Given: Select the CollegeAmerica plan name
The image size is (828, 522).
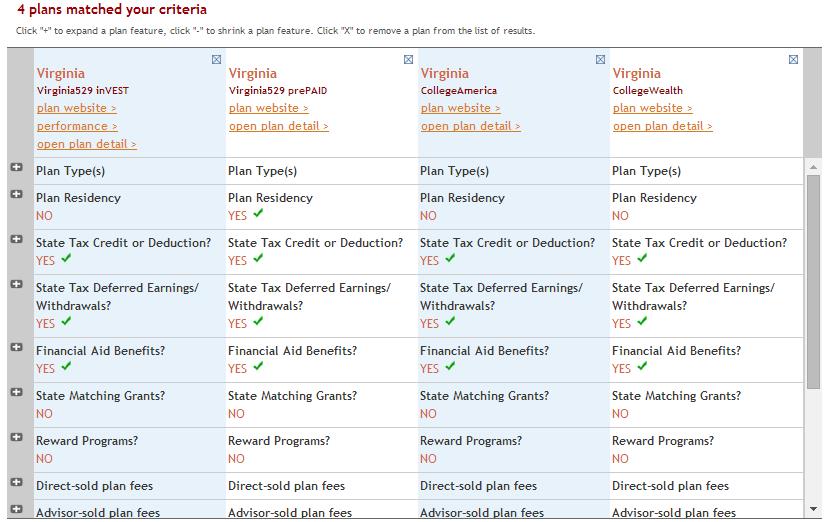Looking at the screenshot, I should (459, 91).
